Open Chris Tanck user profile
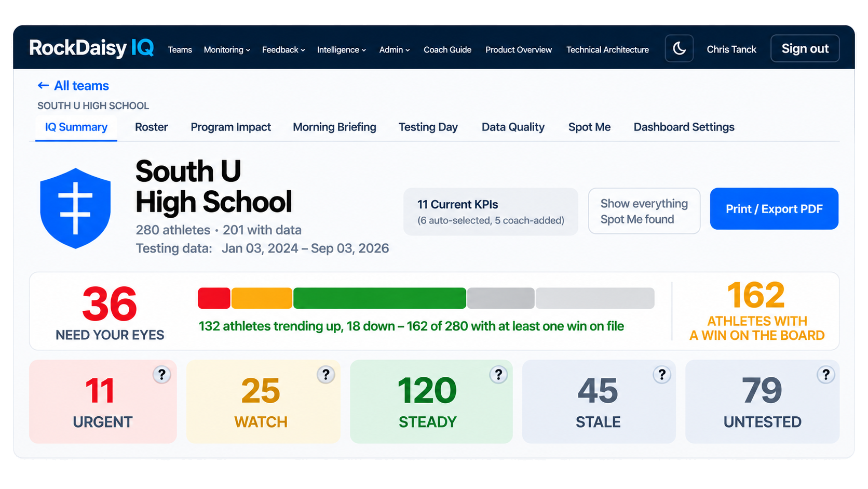This screenshot has height=489, width=868. 731,49
